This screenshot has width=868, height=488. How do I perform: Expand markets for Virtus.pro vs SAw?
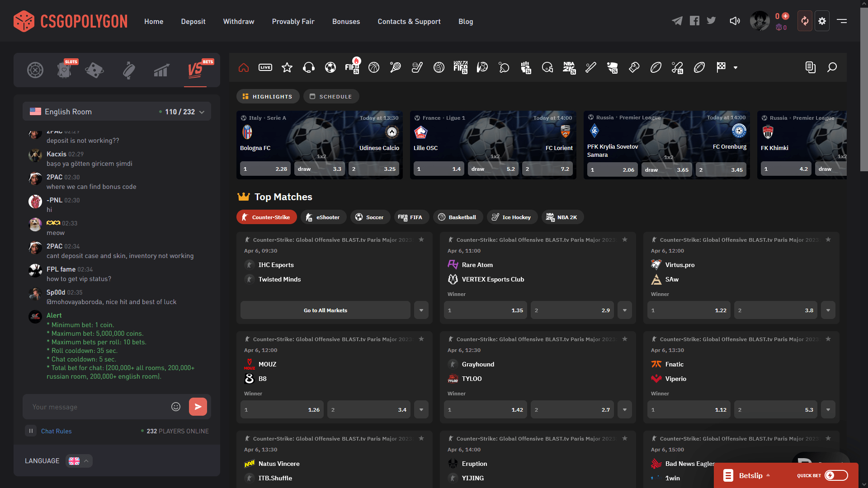point(828,310)
